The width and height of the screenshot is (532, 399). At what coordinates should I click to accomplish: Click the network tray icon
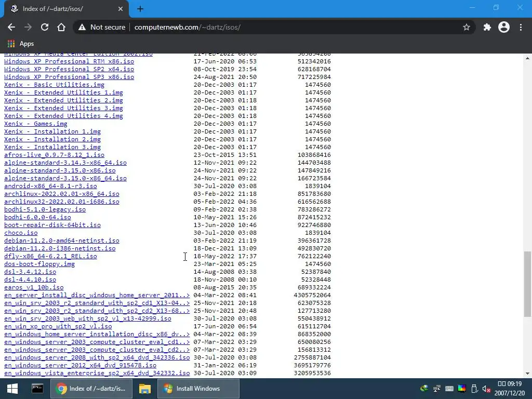436,389
